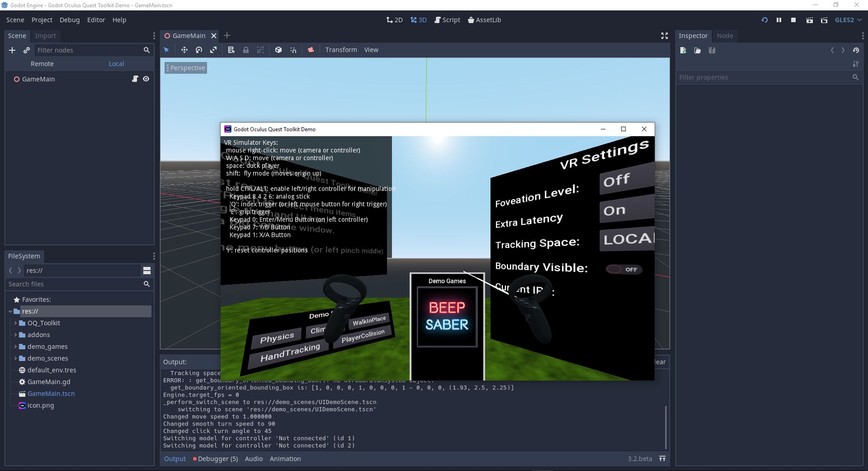
Task: Switch to the Import tab
Action: click(45, 36)
